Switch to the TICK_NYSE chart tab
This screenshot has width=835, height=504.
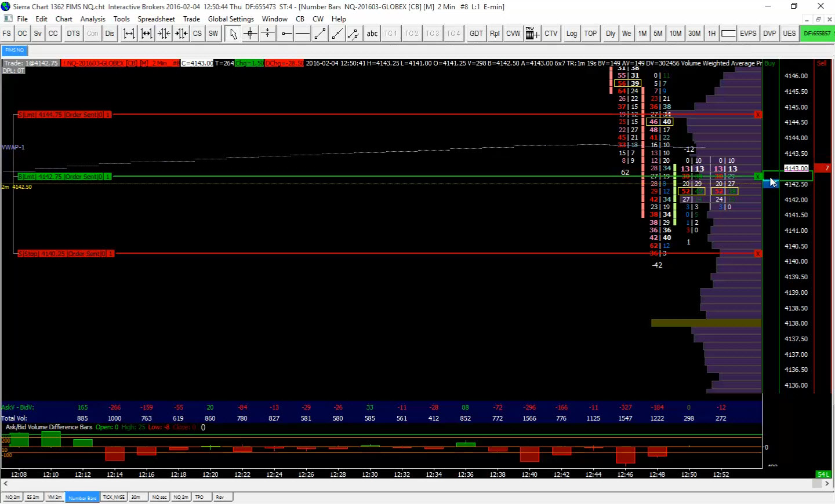click(114, 497)
